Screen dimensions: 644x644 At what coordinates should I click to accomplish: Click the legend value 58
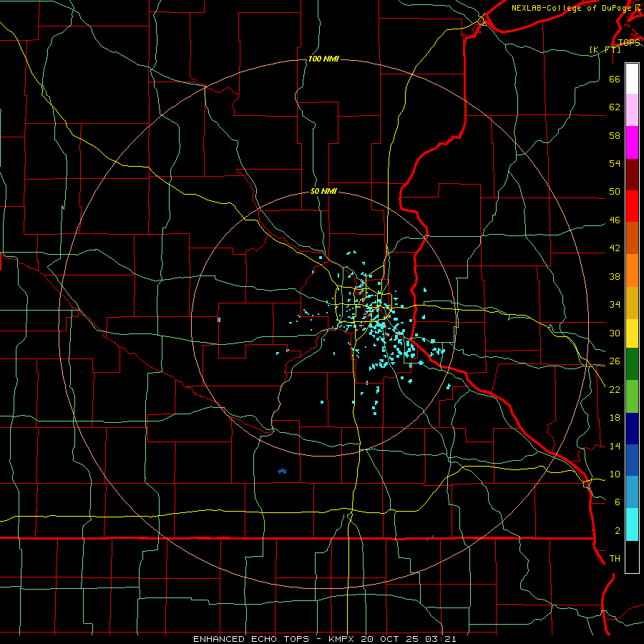point(615,135)
